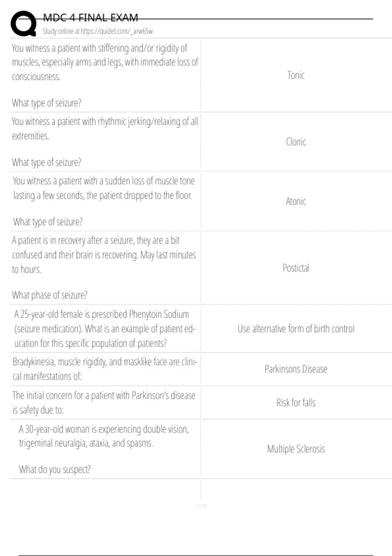Click the seizure recovery phase question
Image resolution: width=392 pixels, height=556 pixels.
(x=104, y=255)
